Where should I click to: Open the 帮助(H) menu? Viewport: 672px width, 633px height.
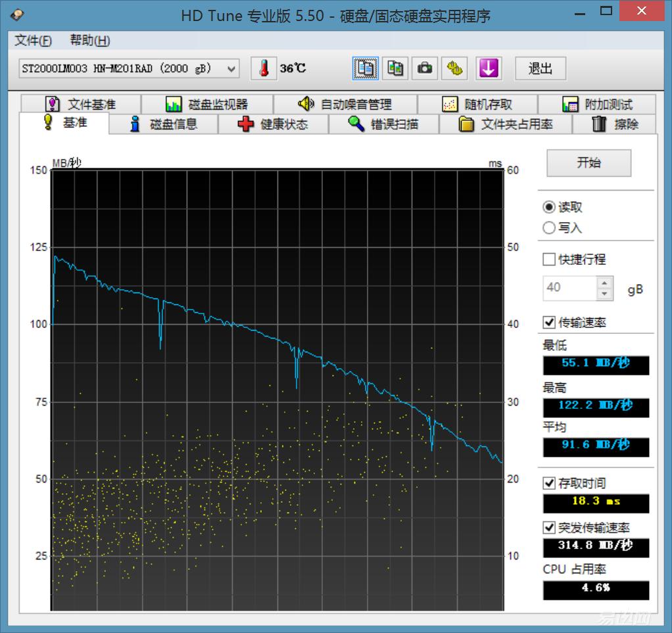click(x=90, y=41)
